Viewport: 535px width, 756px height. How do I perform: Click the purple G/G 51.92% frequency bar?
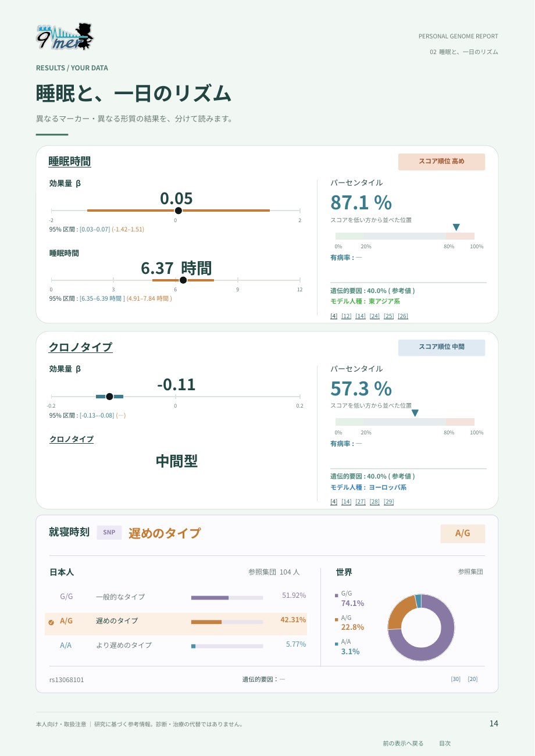click(210, 597)
